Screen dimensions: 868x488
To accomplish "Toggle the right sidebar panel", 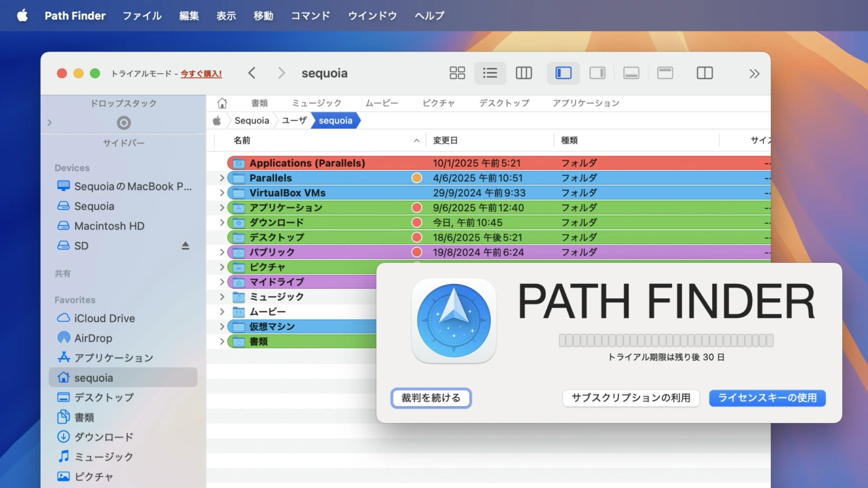I will (597, 73).
